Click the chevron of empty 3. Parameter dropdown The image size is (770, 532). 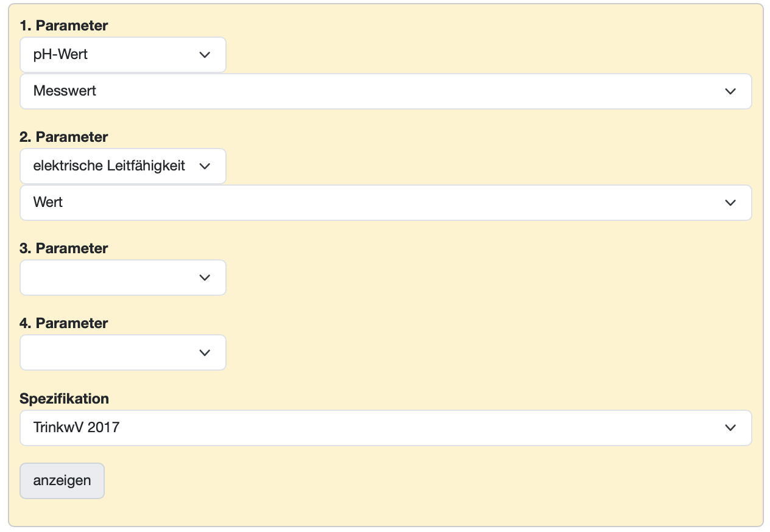tap(205, 278)
